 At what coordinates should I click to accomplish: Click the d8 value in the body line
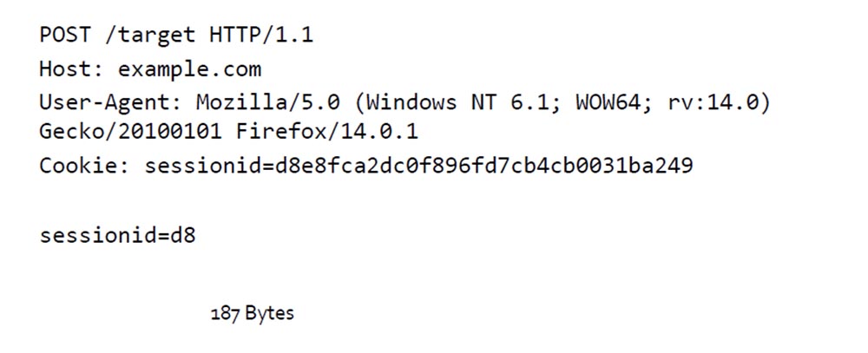[x=183, y=235]
